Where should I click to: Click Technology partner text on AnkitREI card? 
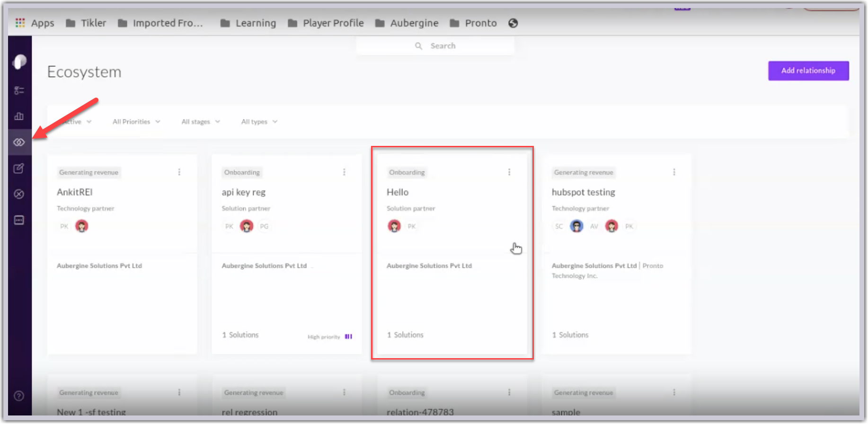pyautogui.click(x=86, y=208)
